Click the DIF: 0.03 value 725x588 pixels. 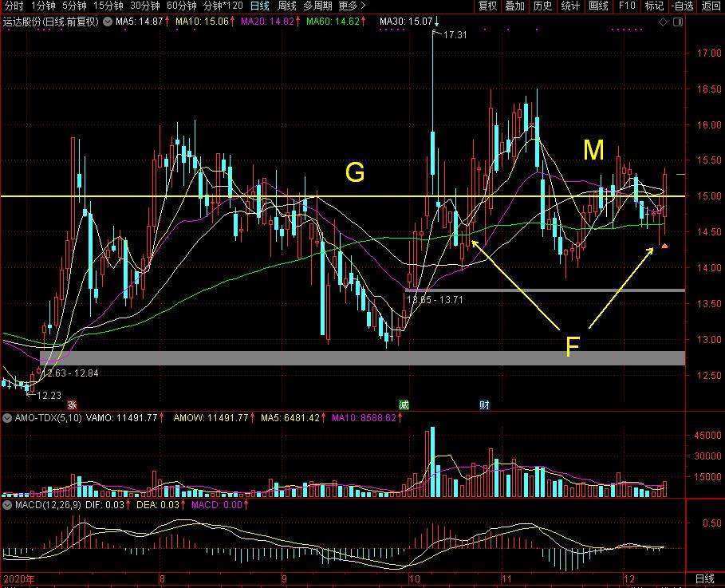(x=105, y=505)
